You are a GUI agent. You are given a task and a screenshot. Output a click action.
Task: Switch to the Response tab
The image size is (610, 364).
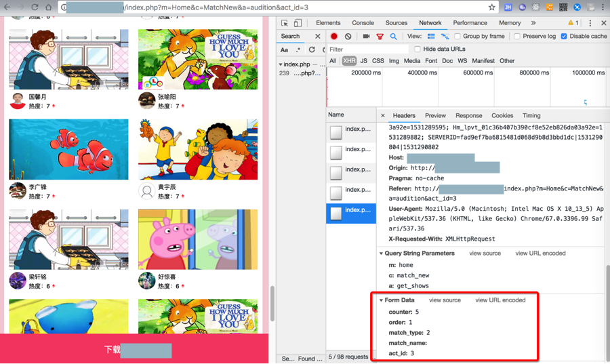469,115
